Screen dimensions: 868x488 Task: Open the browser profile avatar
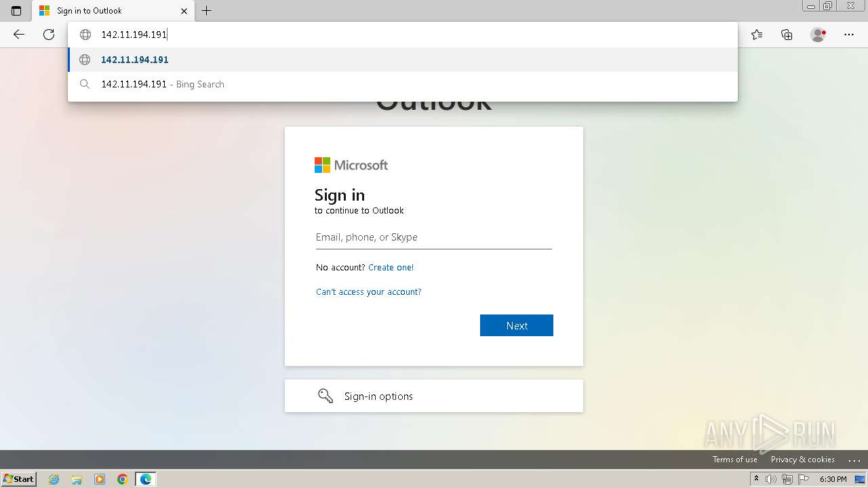coord(818,35)
